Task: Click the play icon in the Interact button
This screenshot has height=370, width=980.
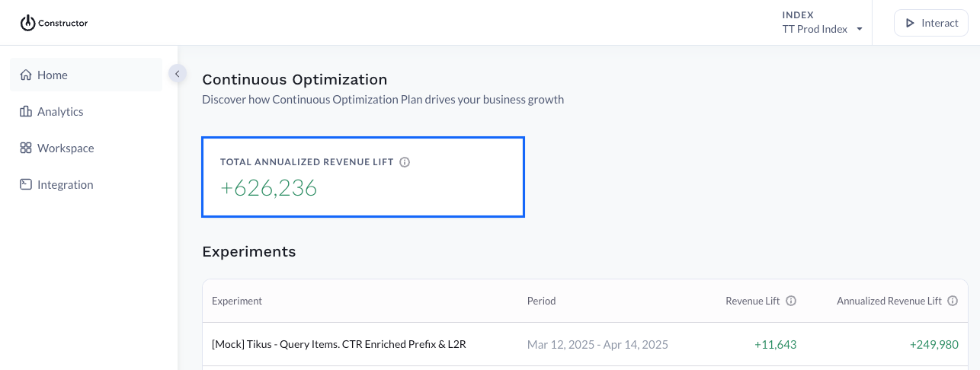Action: coord(909,23)
